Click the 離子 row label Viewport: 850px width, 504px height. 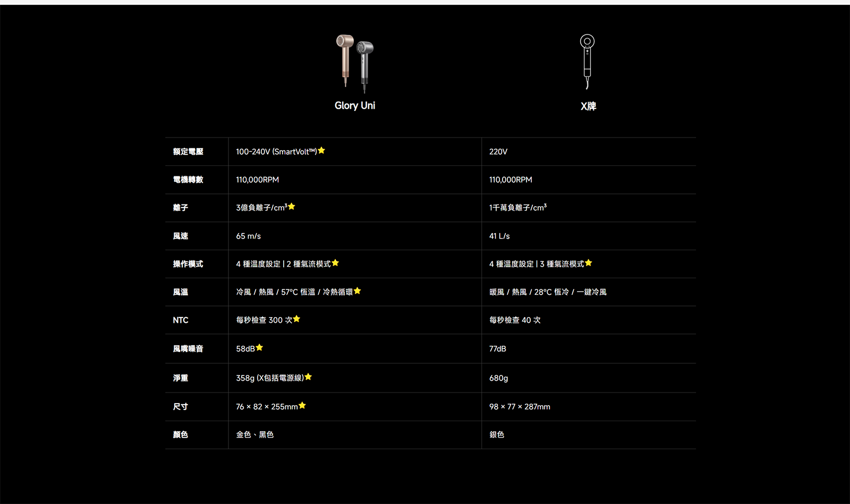coord(181,208)
